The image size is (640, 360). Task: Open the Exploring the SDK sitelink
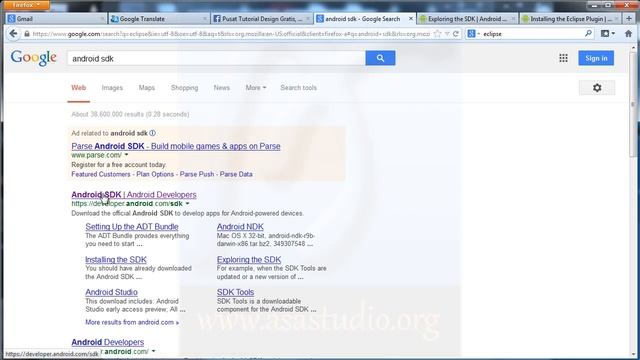(249, 260)
